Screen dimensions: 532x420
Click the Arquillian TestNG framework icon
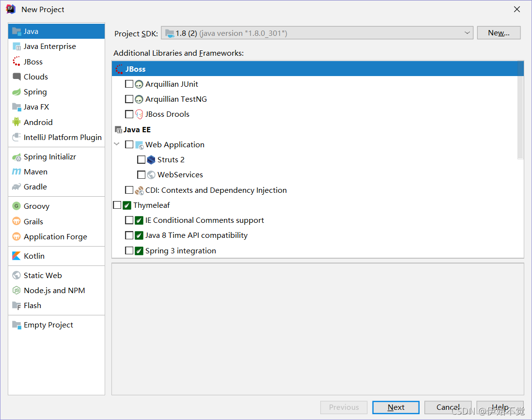(139, 99)
